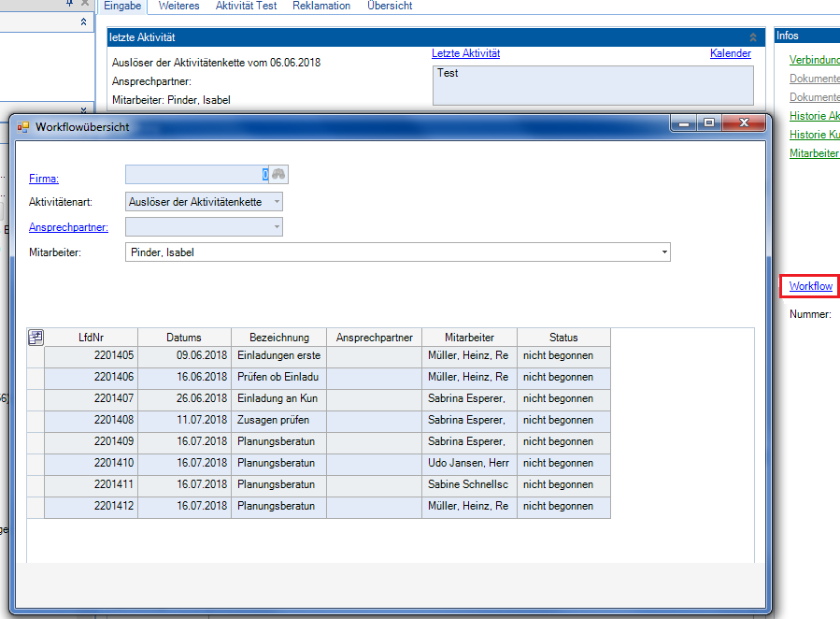Image resolution: width=840 pixels, height=619 pixels.
Task: Click the Workflowübersicht window title icon
Action: point(23,126)
